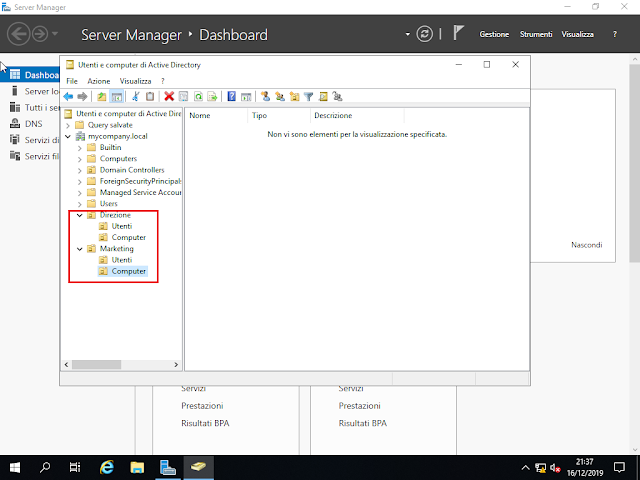Click tree pane horizontal scrollbar right arrow
This screenshot has width=640, height=480.
[176, 364]
